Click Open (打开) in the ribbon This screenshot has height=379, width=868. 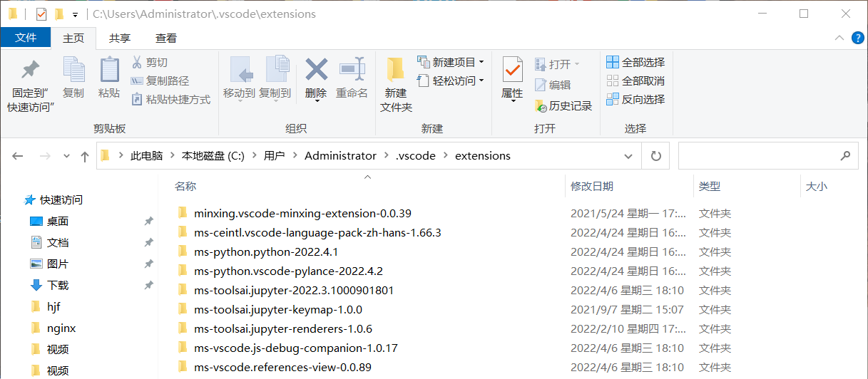point(556,64)
